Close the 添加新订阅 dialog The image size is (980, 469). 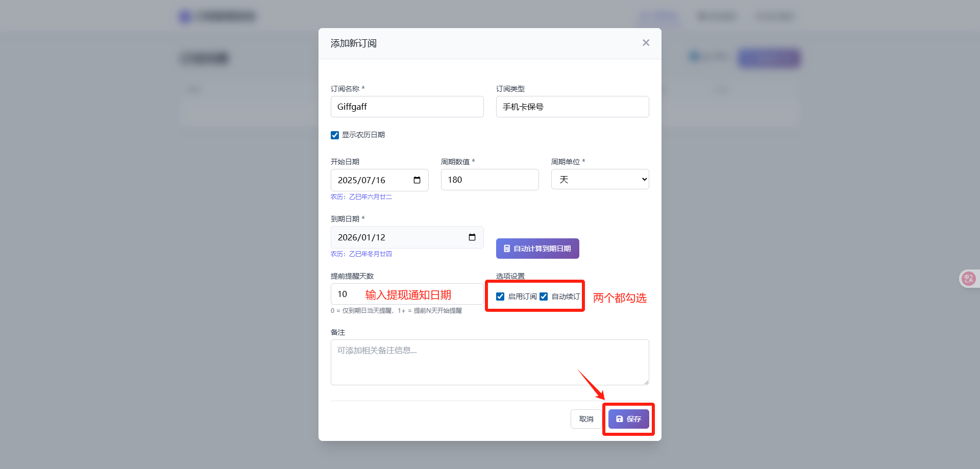tap(646, 43)
